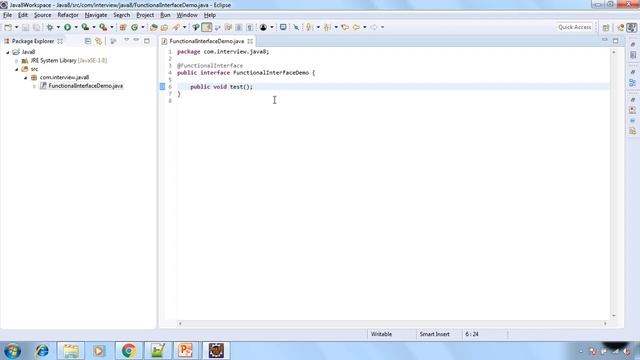Maximize the editor area
This screenshot has height=360, width=640.
(616, 40)
